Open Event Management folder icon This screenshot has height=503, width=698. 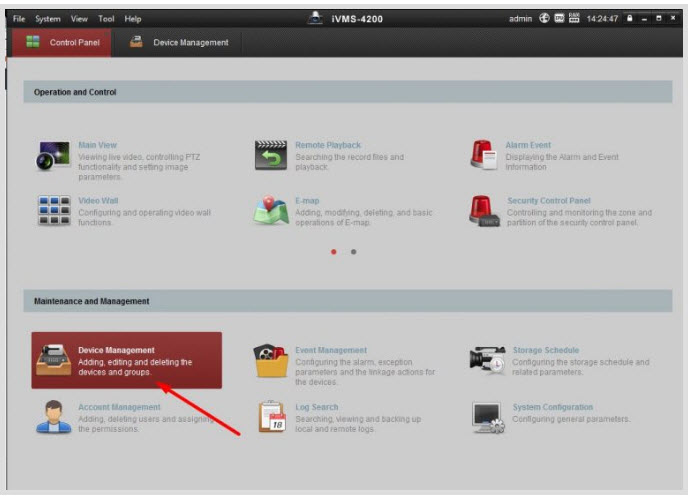[271, 362]
